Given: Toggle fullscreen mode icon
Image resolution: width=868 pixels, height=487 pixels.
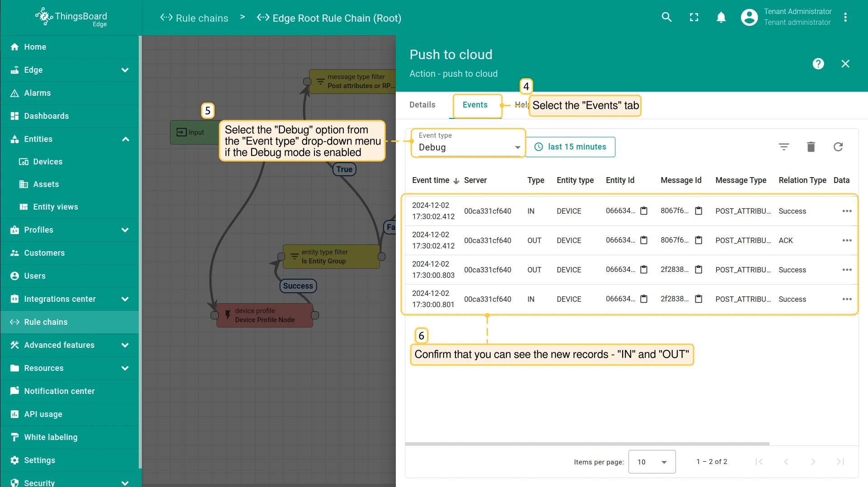Looking at the screenshot, I should tap(694, 17).
